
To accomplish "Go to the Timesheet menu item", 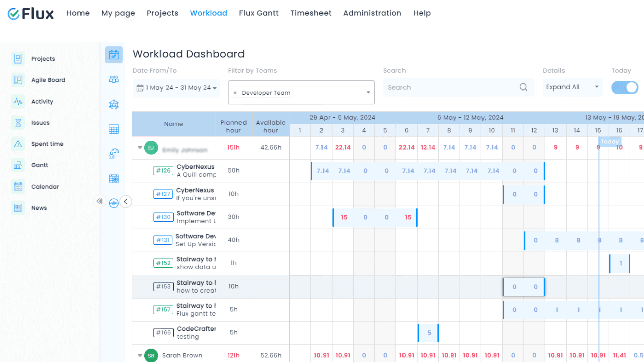I will [x=310, y=13].
